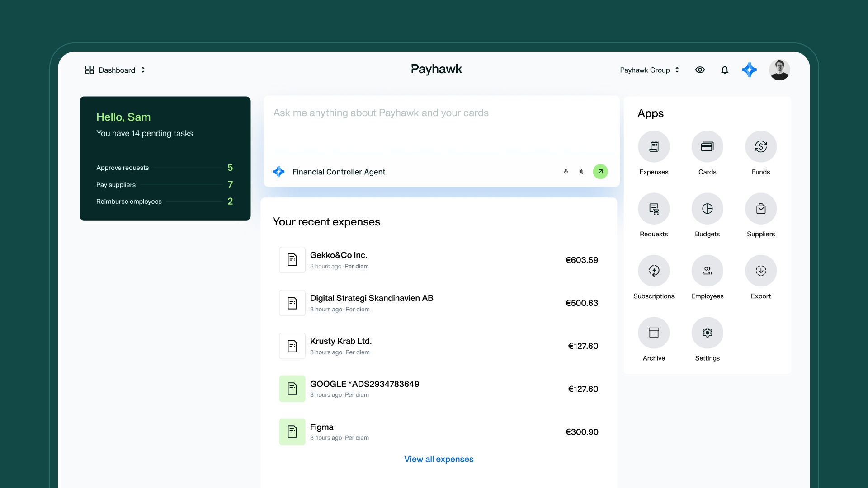Screen dimensions: 868x488
Task: Open the Funds app icon
Action: tap(761, 146)
